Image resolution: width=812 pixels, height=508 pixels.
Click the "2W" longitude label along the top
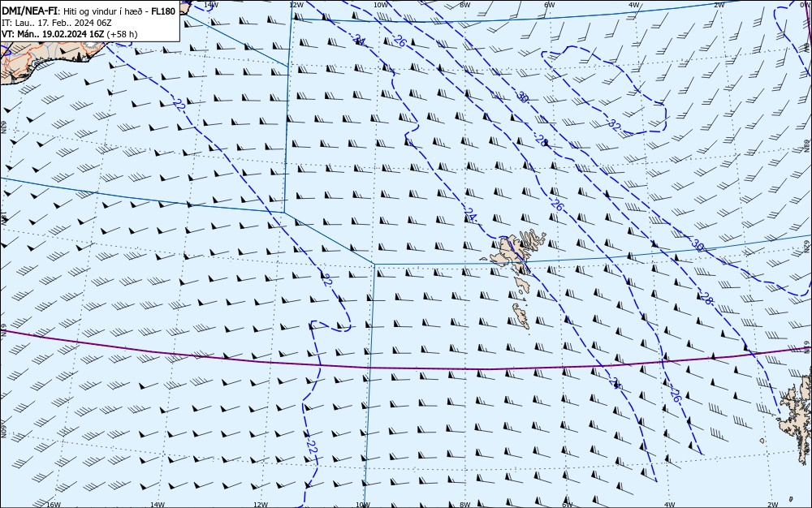719,5
